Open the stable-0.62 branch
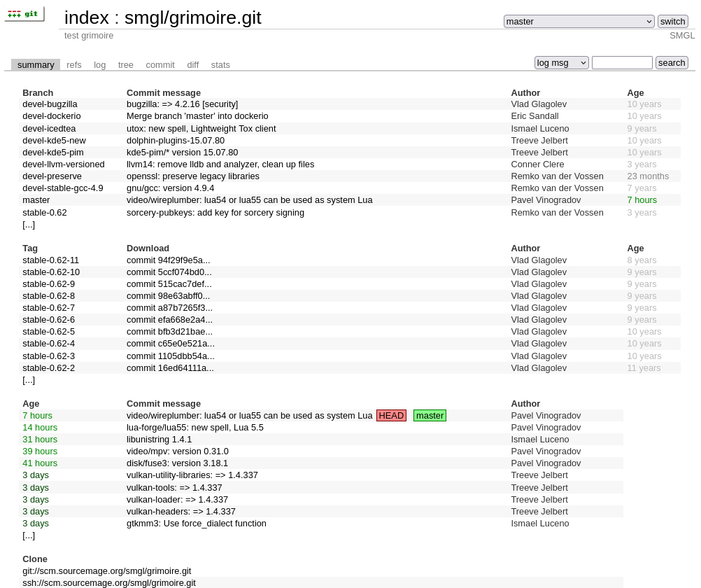The width and height of the screenshot is (701, 588). coord(45,213)
